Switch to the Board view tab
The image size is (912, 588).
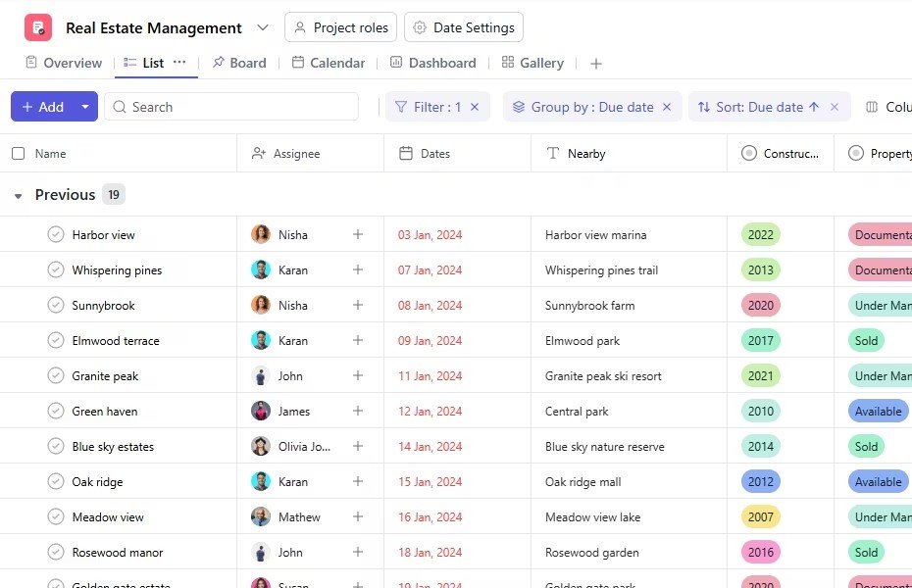tap(238, 62)
